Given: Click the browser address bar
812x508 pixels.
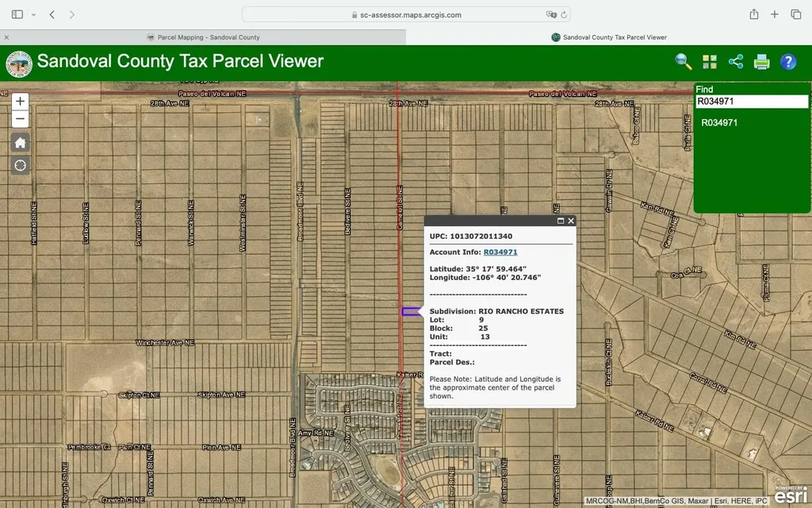Looking at the screenshot, I should (406, 14).
